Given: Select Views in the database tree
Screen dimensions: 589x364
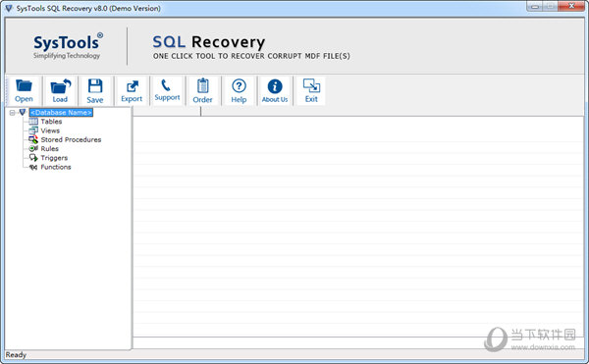Looking at the screenshot, I should (x=50, y=130).
